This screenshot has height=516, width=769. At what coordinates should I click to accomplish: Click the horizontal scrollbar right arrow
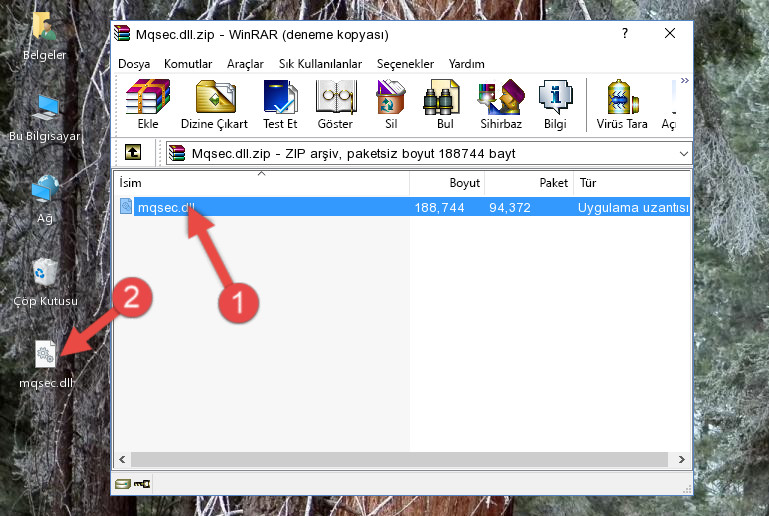[x=682, y=460]
